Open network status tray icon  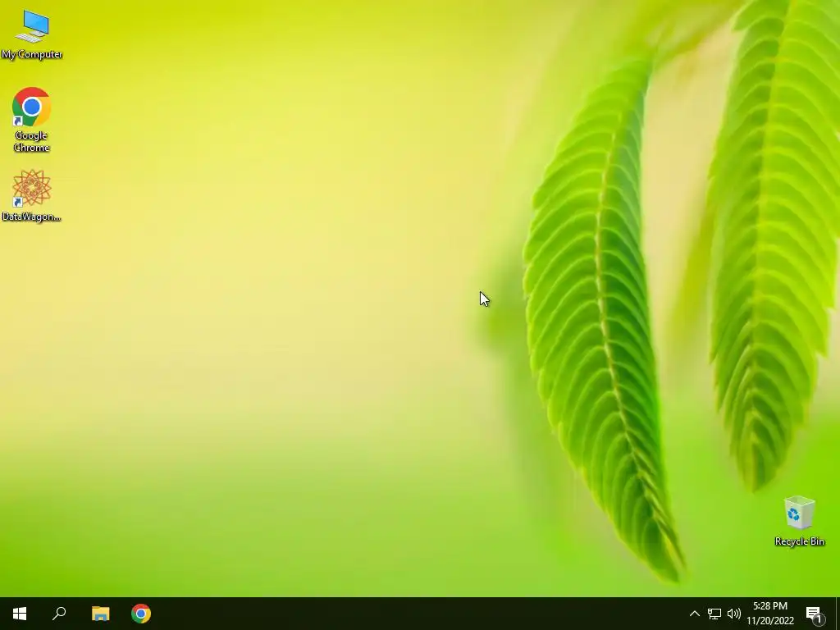click(714, 614)
